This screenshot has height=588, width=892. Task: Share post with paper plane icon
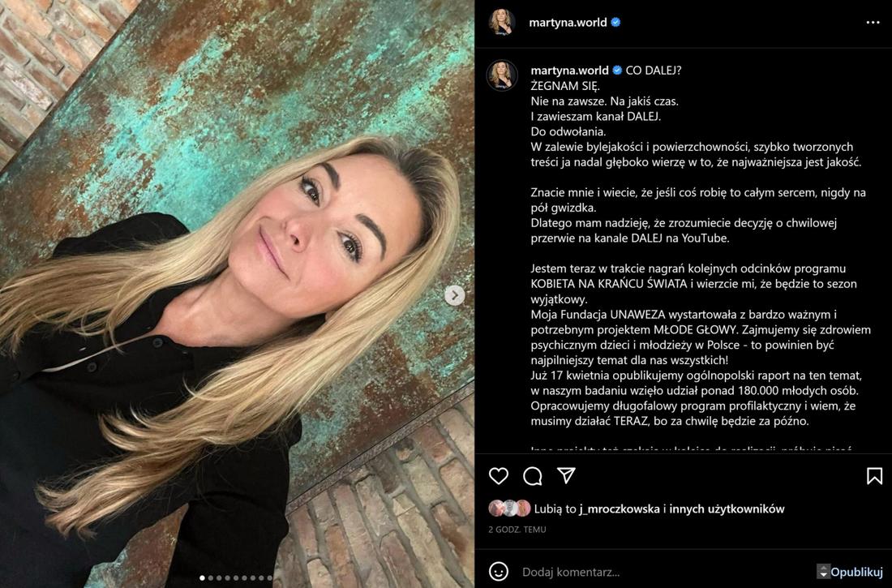566,475
